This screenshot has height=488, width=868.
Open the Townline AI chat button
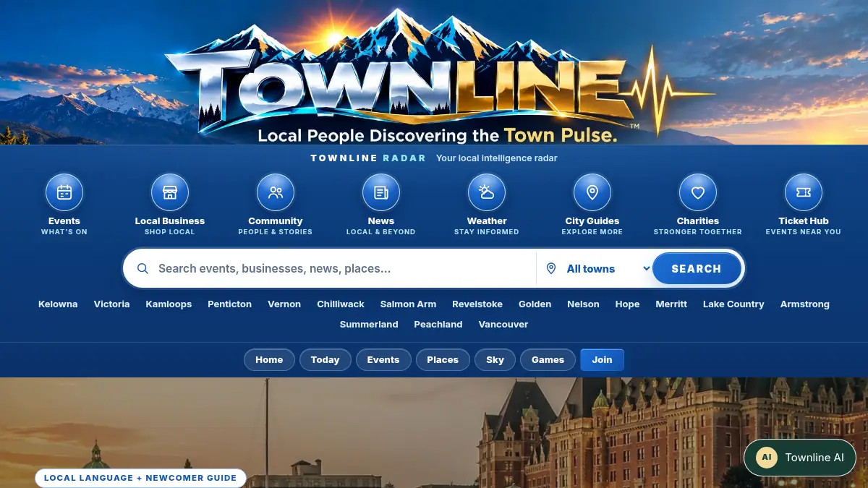click(x=800, y=458)
